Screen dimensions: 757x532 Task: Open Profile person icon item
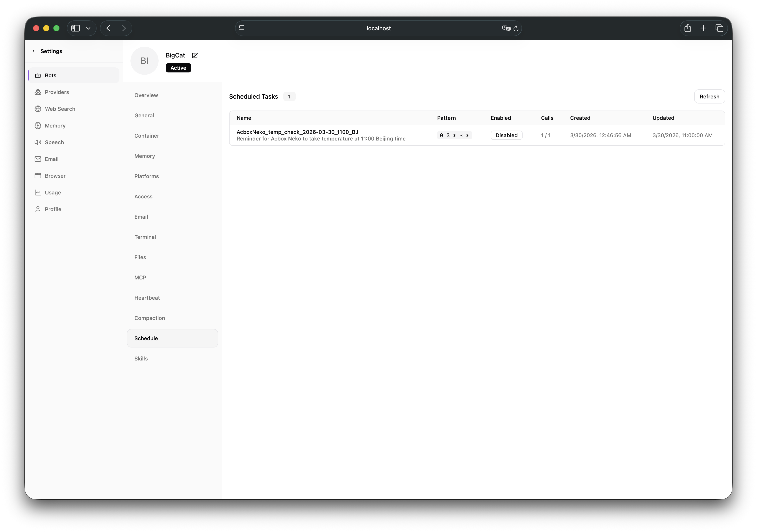click(38, 209)
